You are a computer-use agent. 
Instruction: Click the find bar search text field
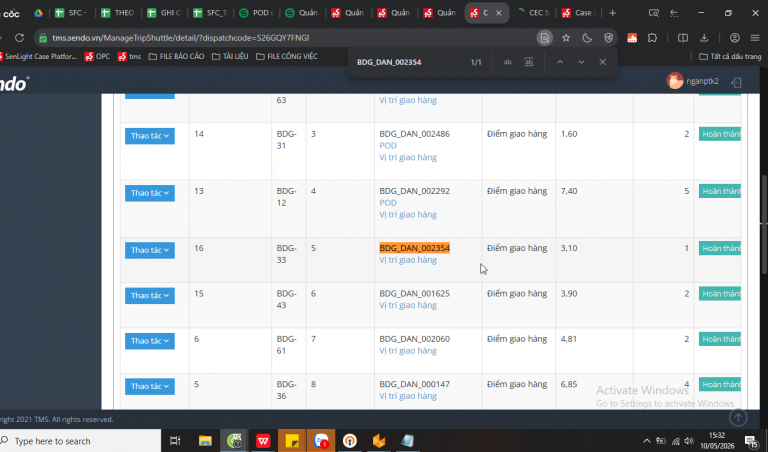pos(409,62)
